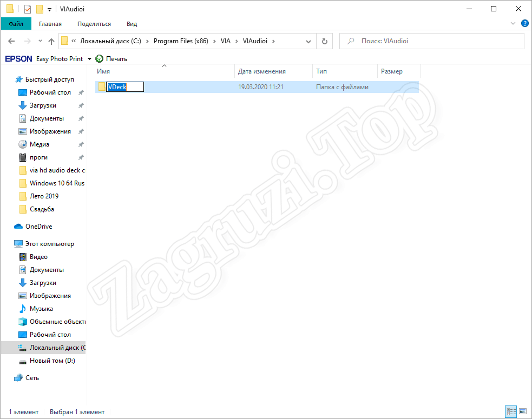Unpin Загрузки from quick access
Viewport: 532px width, 419px height.
[x=81, y=105]
